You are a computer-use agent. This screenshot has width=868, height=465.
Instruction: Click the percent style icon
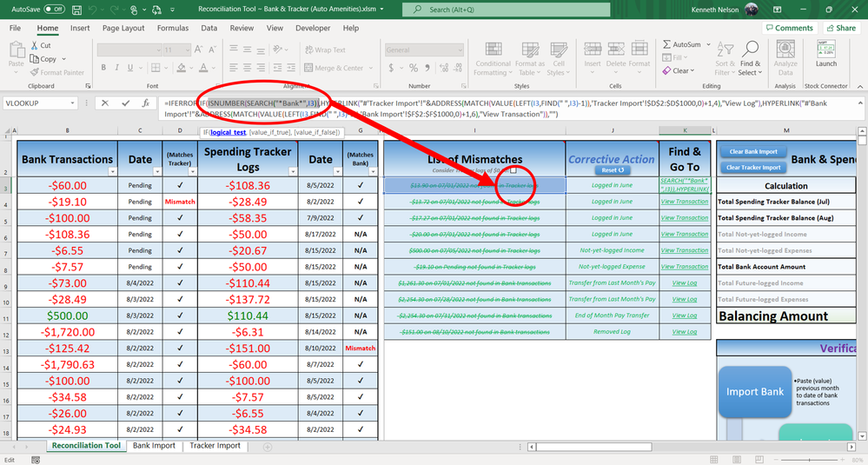pyautogui.click(x=413, y=68)
